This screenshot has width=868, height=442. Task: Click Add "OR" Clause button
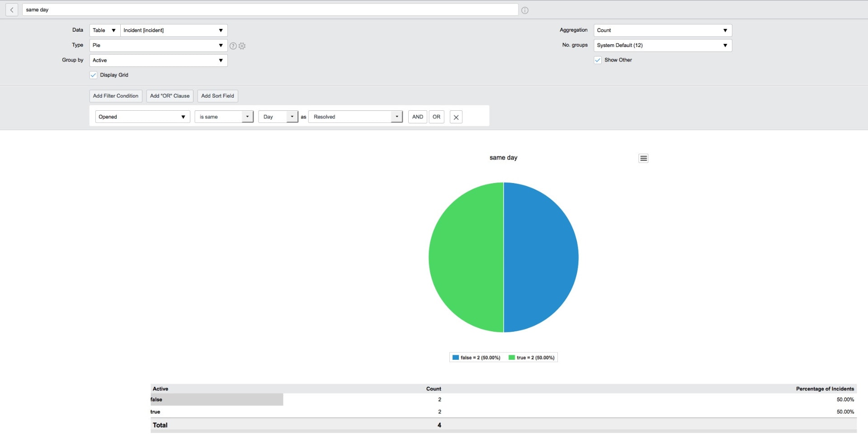pyautogui.click(x=170, y=96)
